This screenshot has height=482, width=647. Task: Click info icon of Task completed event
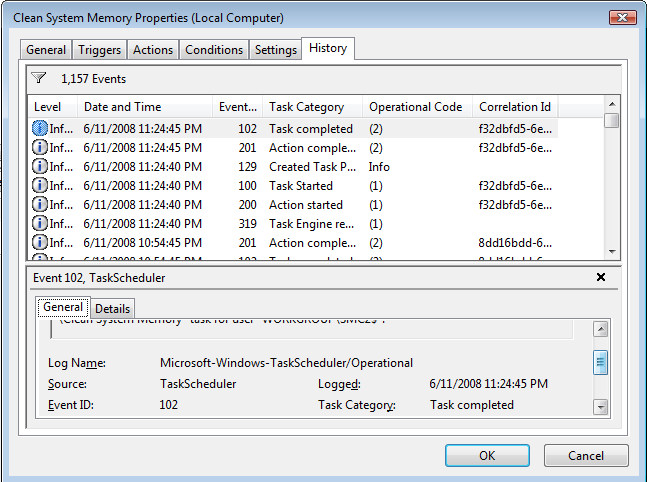point(40,128)
